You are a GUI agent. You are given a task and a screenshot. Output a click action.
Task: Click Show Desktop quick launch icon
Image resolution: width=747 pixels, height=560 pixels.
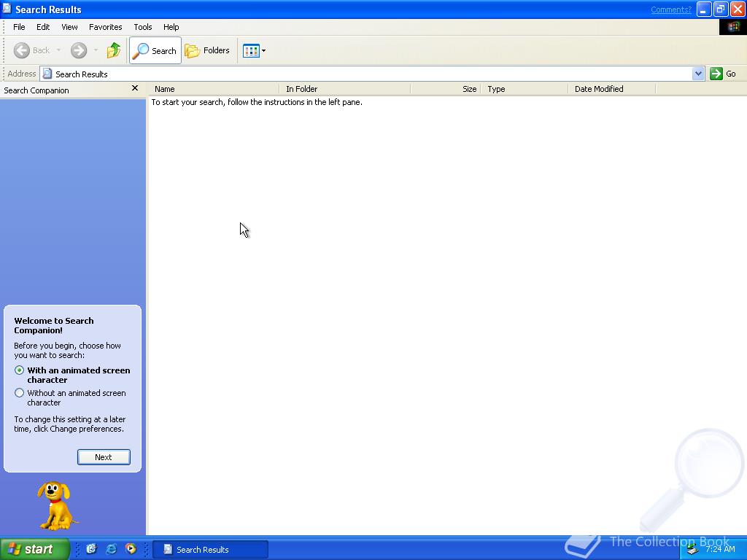[91, 549]
